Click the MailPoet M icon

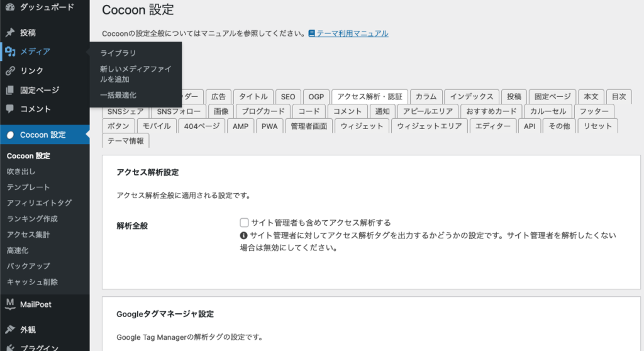click(10, 304)
